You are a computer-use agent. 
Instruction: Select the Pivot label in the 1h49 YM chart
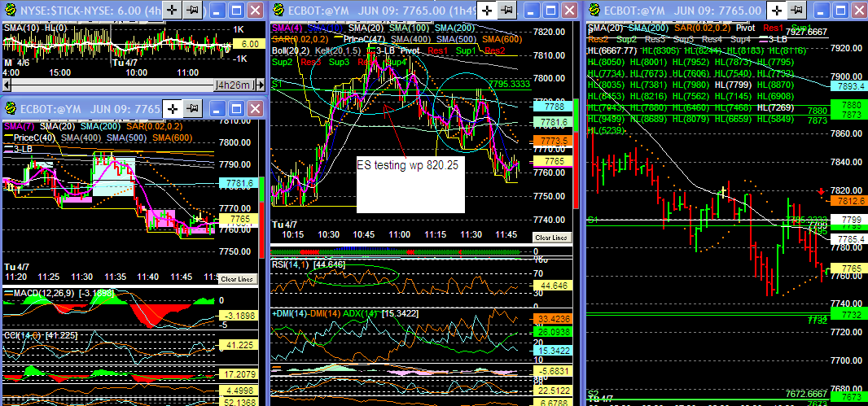coord(410,50)
